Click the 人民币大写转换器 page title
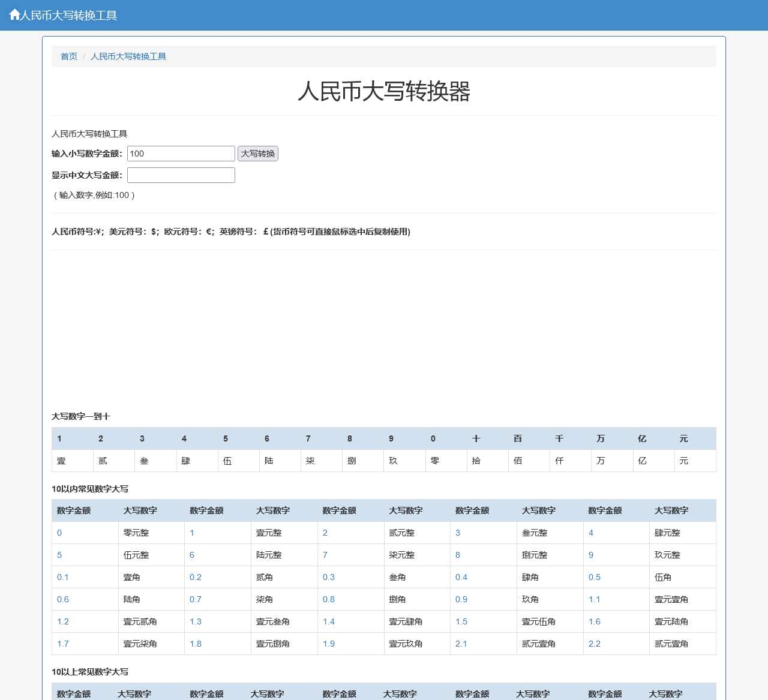Image resolution: width=768 pixels, height=700 pixels. (384, 92)
